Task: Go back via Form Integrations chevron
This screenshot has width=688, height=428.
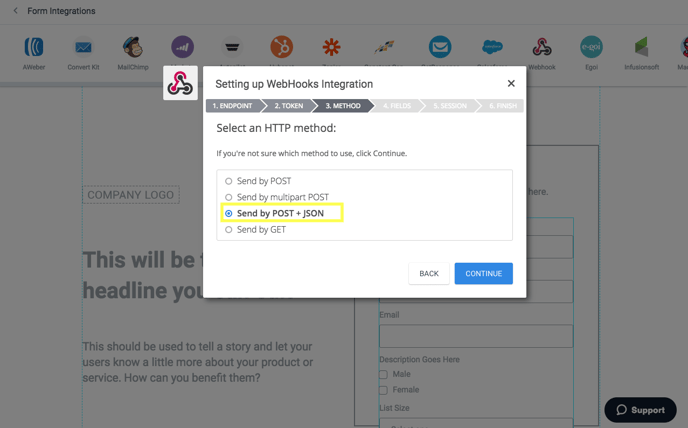Action: (x=15, y=11)
